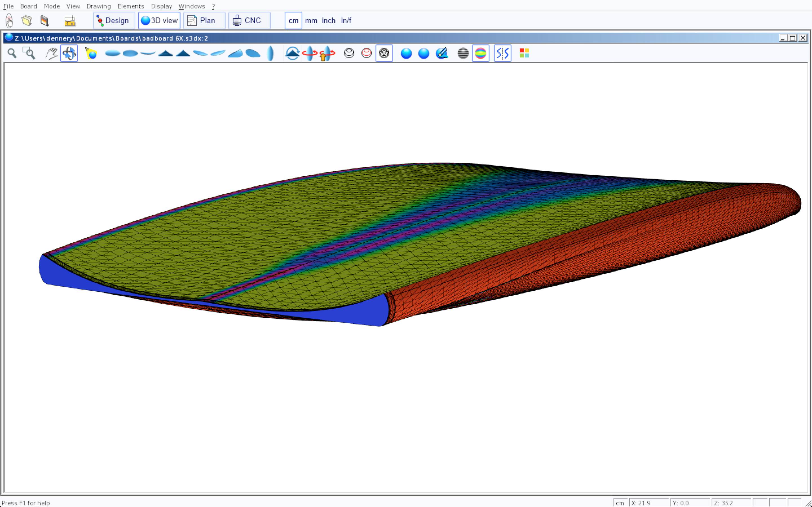Click the Plan button
812x507 pixels.
tap(204, 21)
